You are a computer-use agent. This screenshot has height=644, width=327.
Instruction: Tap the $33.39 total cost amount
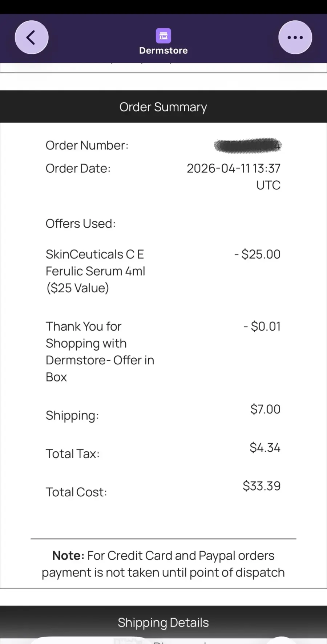coord(262,486)
